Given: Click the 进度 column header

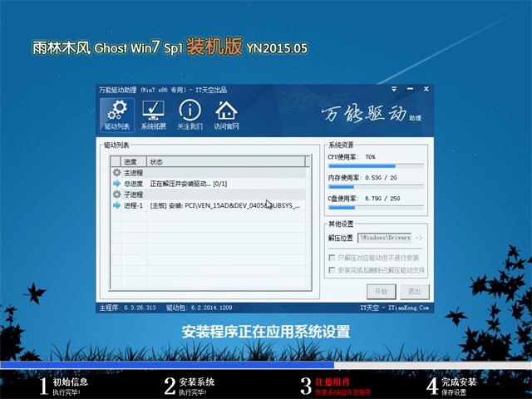Looking at the screenshot, I should (x=133, y=162).
